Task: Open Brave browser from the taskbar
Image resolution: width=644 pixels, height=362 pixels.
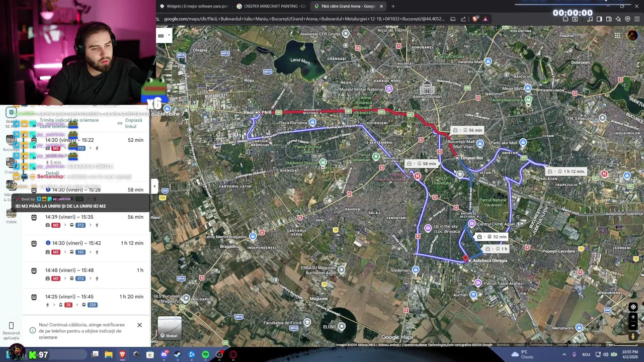Action: (122, 354)
